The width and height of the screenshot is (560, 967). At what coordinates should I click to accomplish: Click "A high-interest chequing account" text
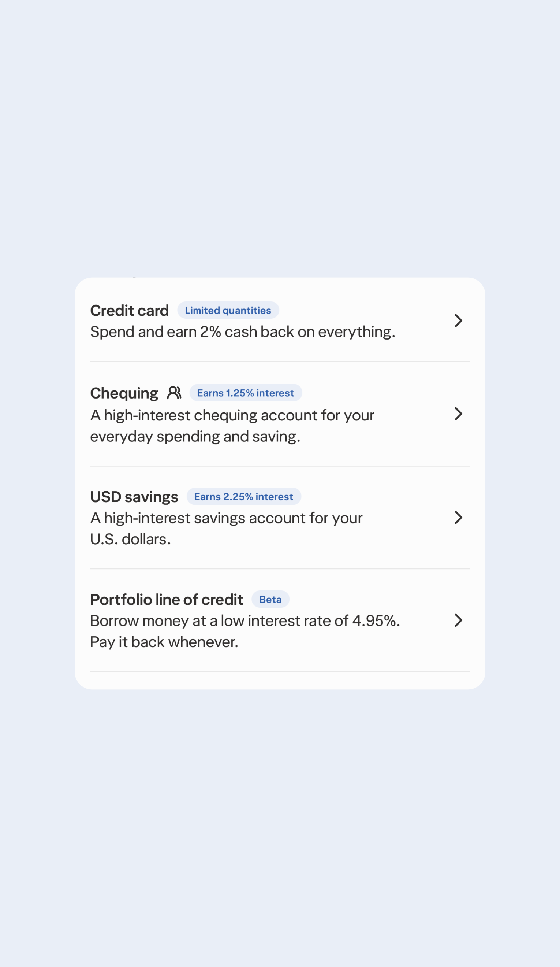232,415
